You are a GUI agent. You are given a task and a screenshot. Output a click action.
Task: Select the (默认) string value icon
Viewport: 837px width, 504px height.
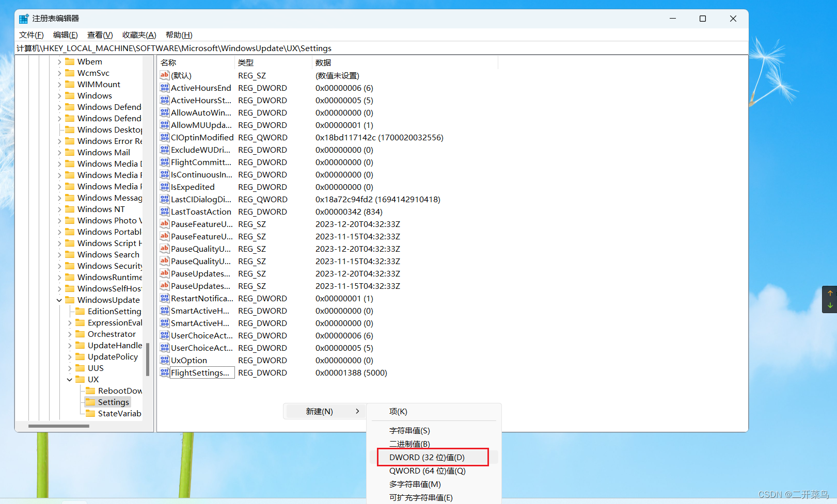(165, 75)
